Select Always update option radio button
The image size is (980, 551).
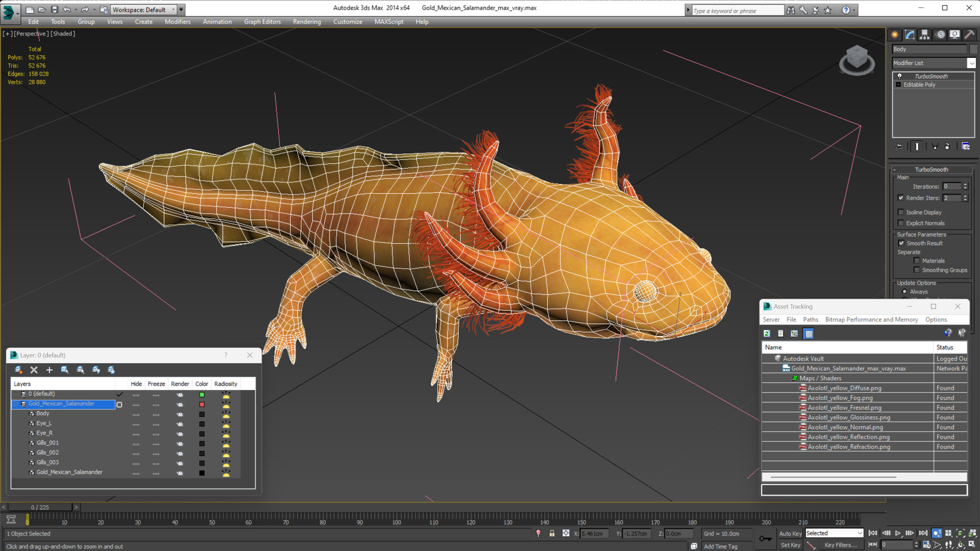pos(904,292)
